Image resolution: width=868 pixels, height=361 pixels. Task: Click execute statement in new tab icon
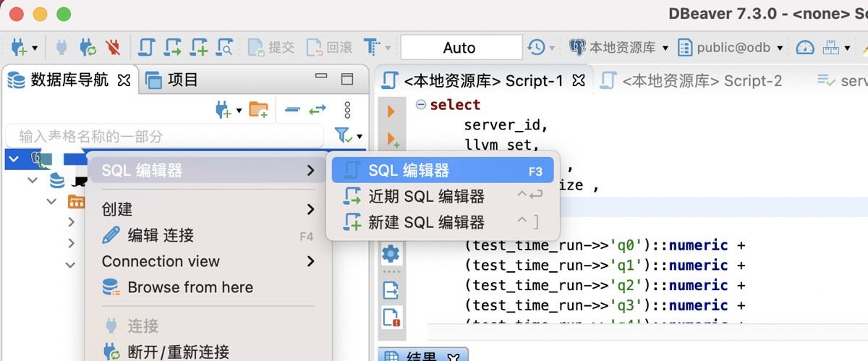393,138
